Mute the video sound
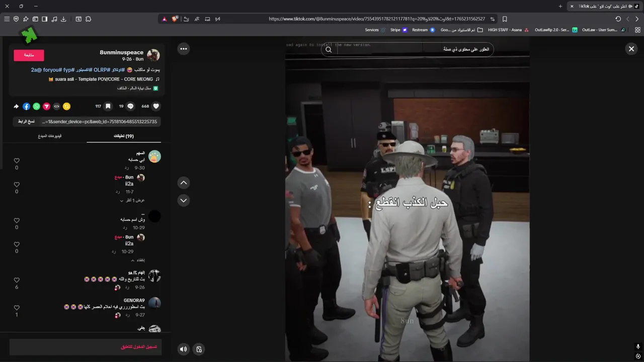Screen dimensions: 644x362 [184, 349]
